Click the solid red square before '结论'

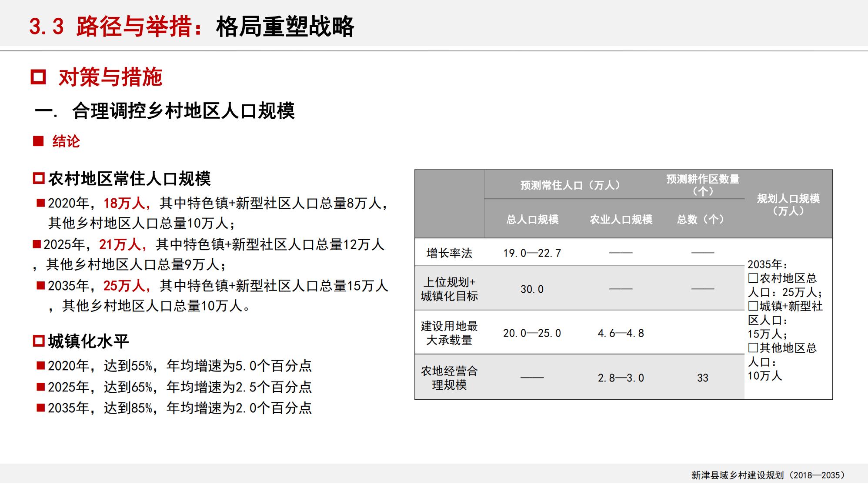click(x=38, y=141)
